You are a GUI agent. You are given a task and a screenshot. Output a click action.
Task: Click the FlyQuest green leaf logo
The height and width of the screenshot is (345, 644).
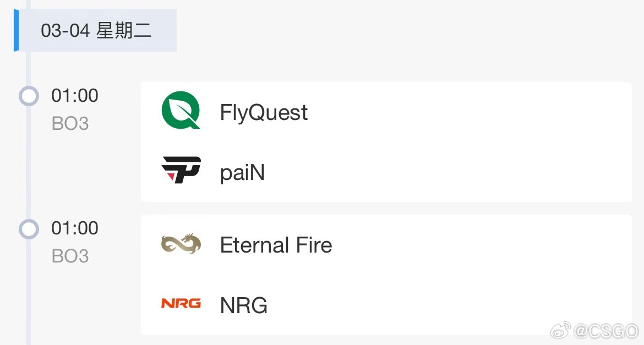[181, 110]
